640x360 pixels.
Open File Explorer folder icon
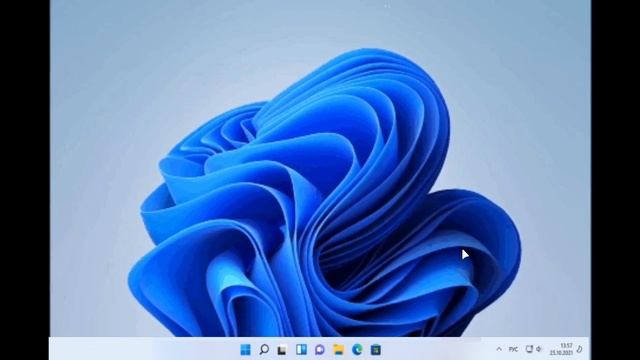pyautogui.click(x=338, y=349)
